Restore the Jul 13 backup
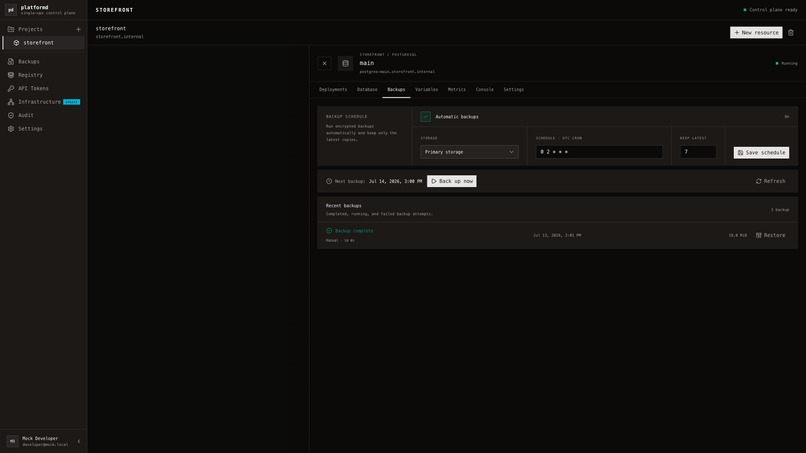Screen dimensions: 806x453 click(771, 235)
